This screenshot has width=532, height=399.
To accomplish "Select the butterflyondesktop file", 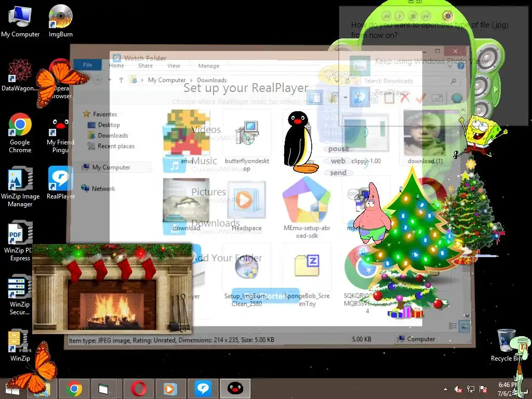I will tap(247, 141).
